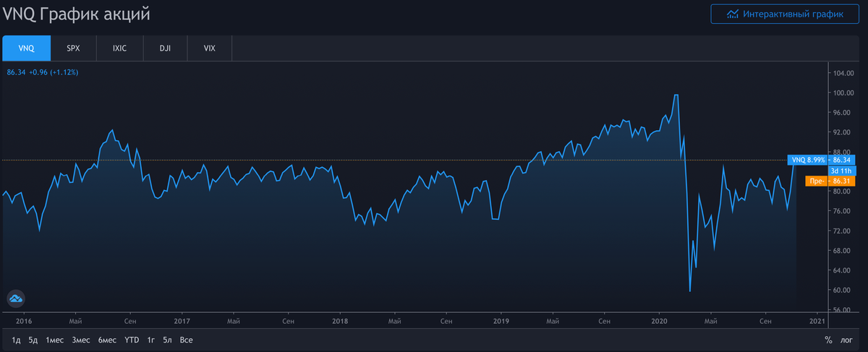Switch to the IXIC tab

point(119,48)
